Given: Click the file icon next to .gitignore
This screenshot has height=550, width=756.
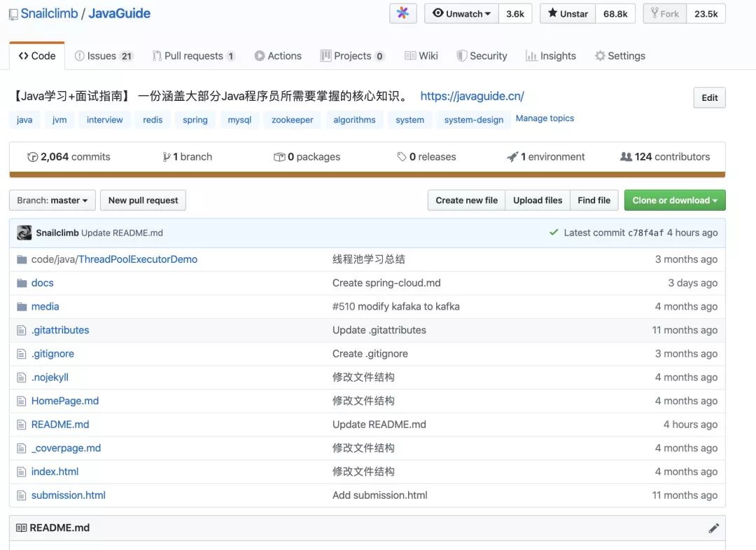Looking at the screenshot, I should 21,354.
